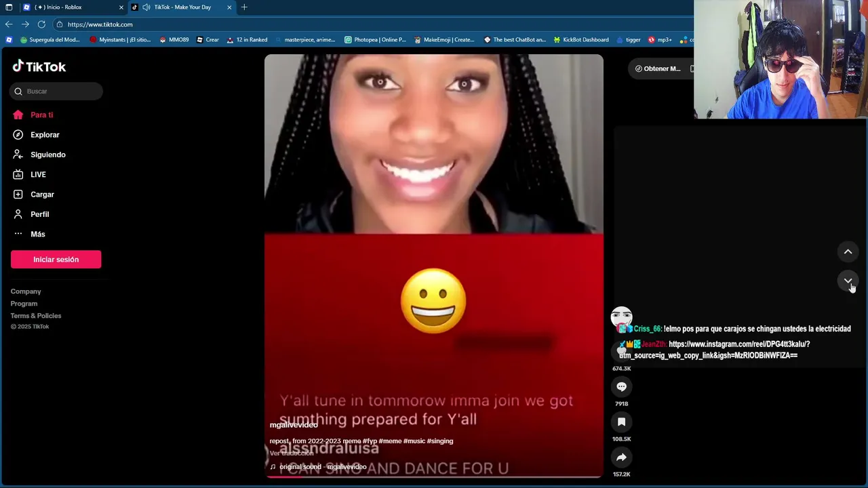
Task: Go back with the browser back arrow
Action: [x=9, y=24]
